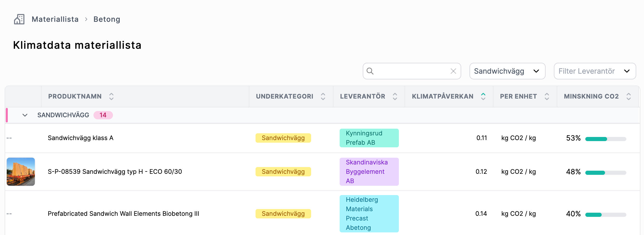
Task: Sort by Per enhet column arrows
Action: coord(547,96)
